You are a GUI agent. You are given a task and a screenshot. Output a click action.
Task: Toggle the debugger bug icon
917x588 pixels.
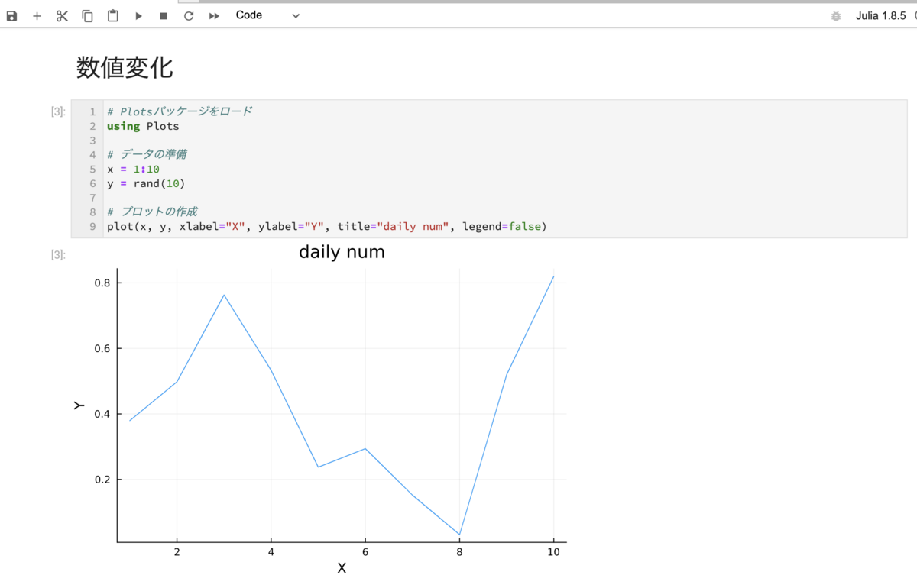coord(836,16)
